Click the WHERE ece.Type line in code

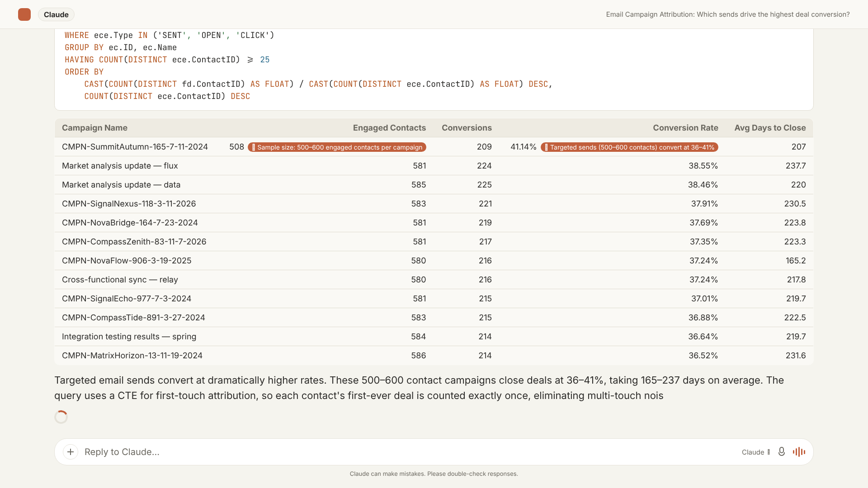point(170,35)
